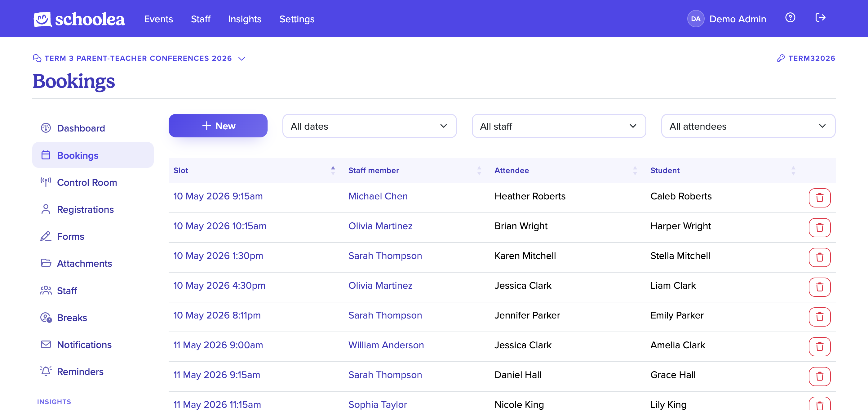Delete Nicole King booking with trash icon
The width and height of the screenshot is (868, 410).
coord(819,404)
